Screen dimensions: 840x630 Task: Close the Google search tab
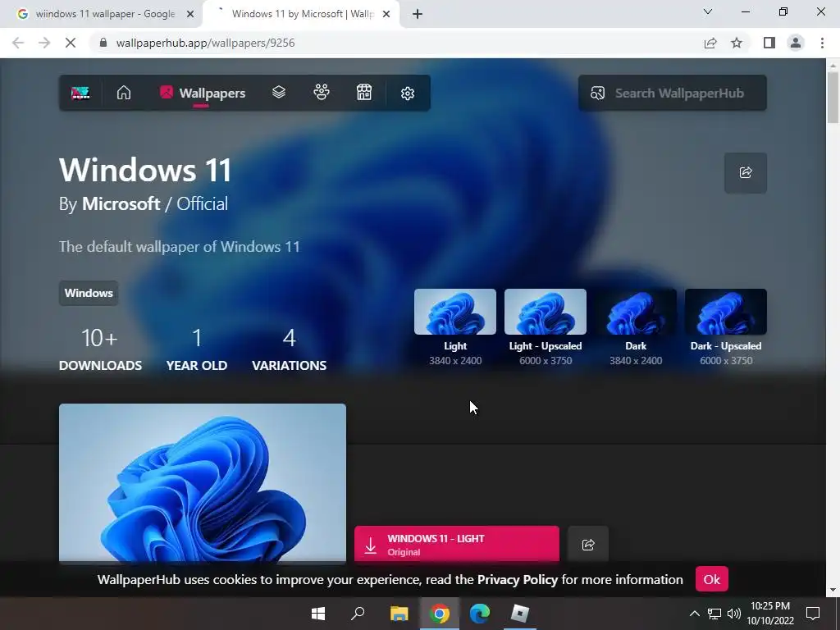click(190, 15)
